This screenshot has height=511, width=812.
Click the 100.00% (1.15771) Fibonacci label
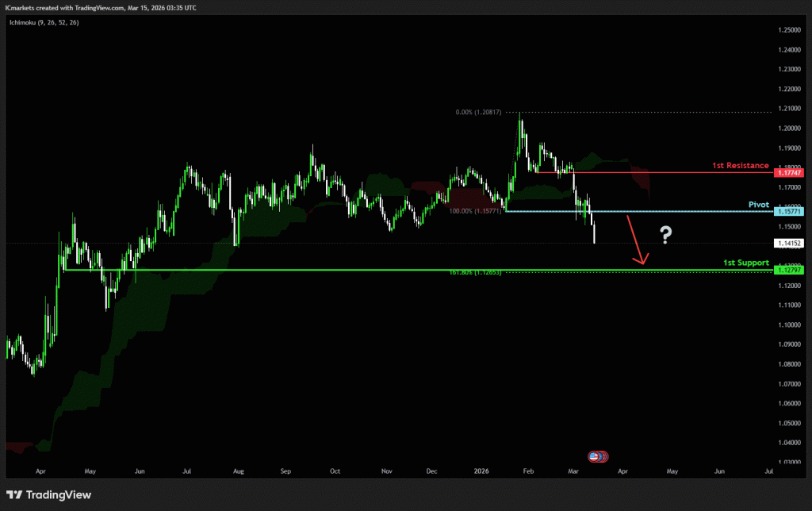click(473, 210)
